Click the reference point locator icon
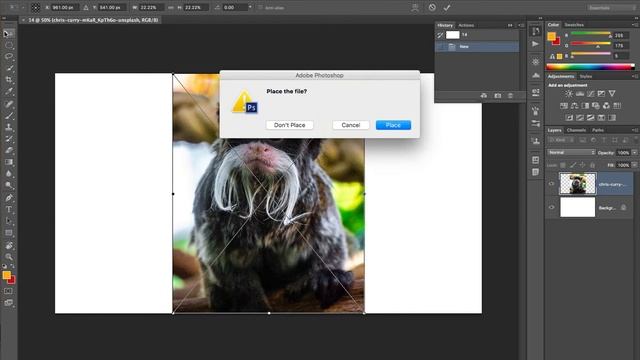This screenshot has width=640, height=360. pyautogui.click(x=36, y=7)
